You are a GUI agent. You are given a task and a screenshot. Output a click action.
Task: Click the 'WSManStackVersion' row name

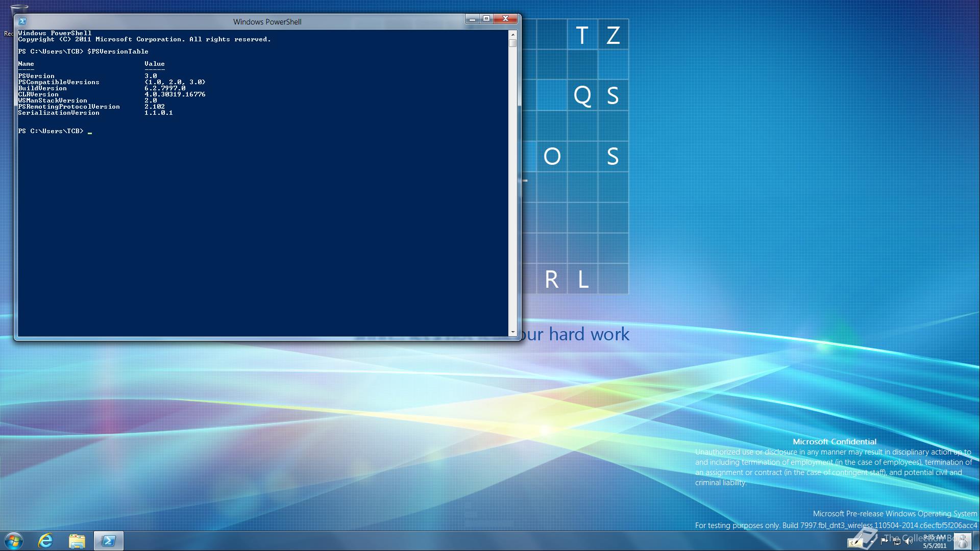[53, 101]
